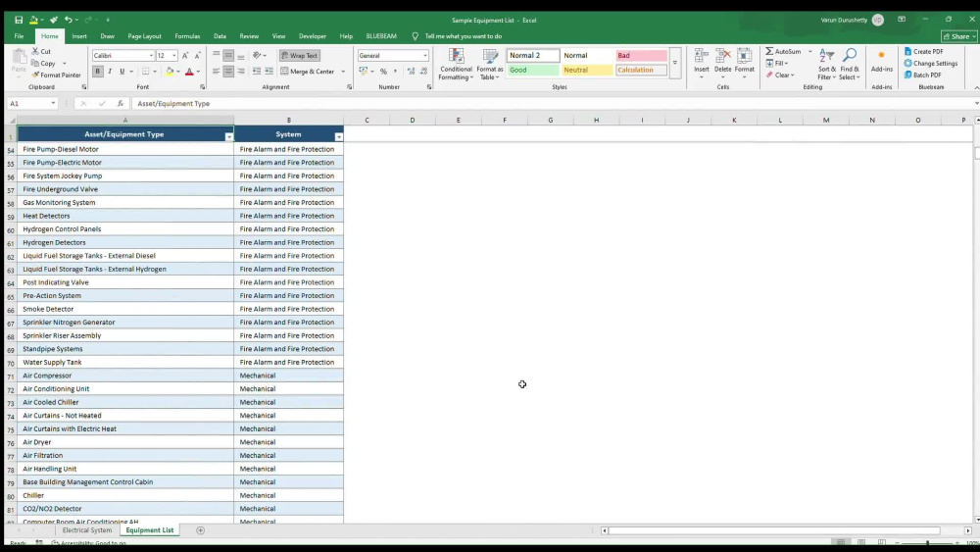
Task: Toggle Center horizontal alignment
Action: [x=228, y=72]
